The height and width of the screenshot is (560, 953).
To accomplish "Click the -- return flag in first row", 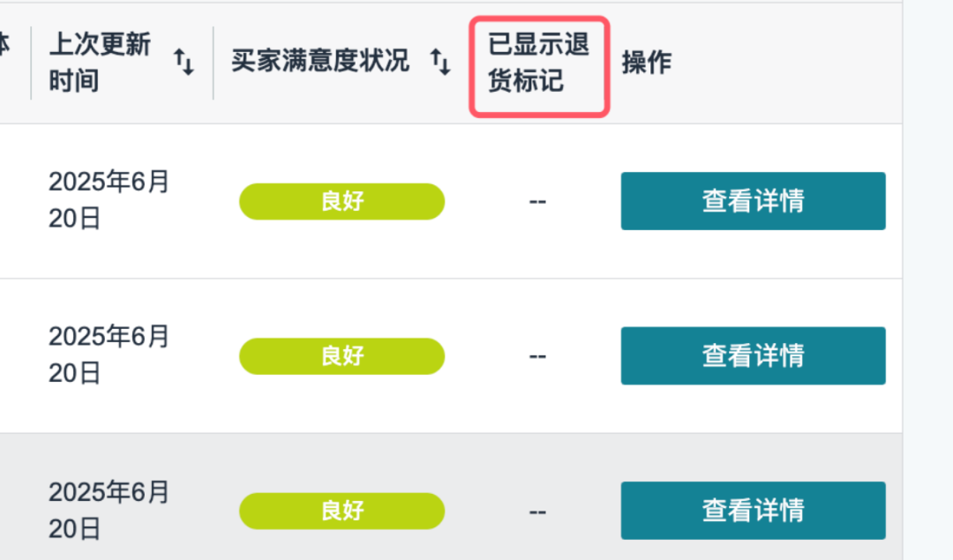I will pos(537,201).
